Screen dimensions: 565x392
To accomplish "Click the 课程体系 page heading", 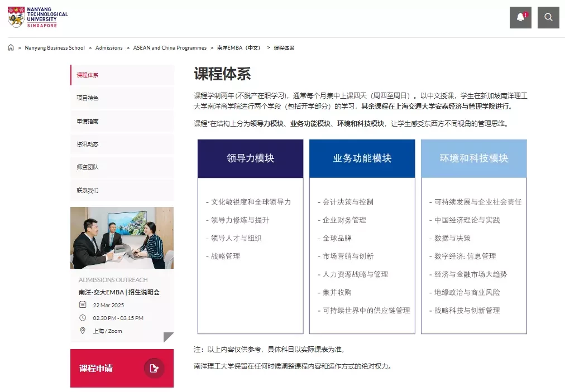I will coord(222,74).
